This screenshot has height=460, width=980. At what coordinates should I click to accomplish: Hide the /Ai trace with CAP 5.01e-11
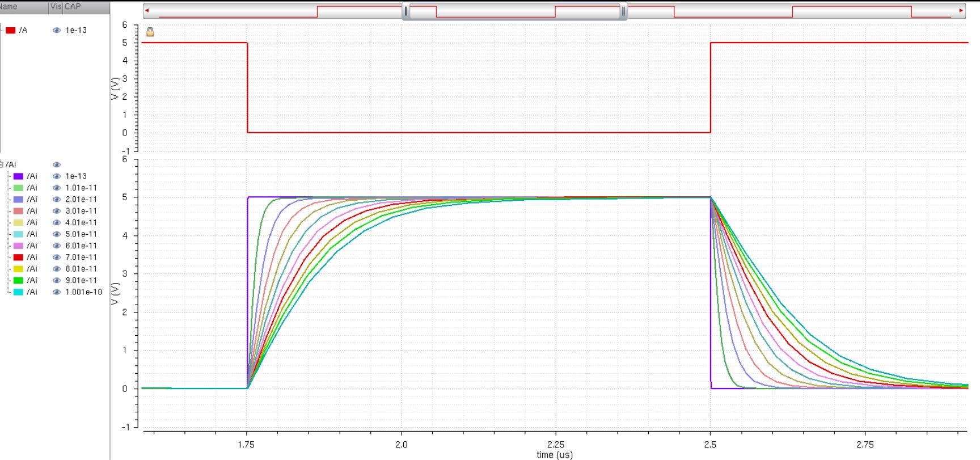pyautogui.click(x=56, y=234)
